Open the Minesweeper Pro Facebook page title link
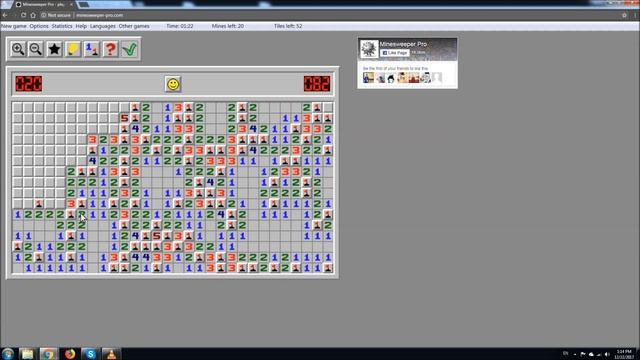640x360 pixels. point(403,44)
